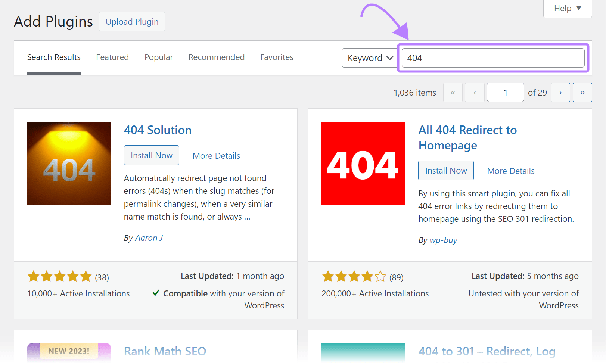Go to the last page of results
Viewport: 606px width, 364px height.
(582, 92)
